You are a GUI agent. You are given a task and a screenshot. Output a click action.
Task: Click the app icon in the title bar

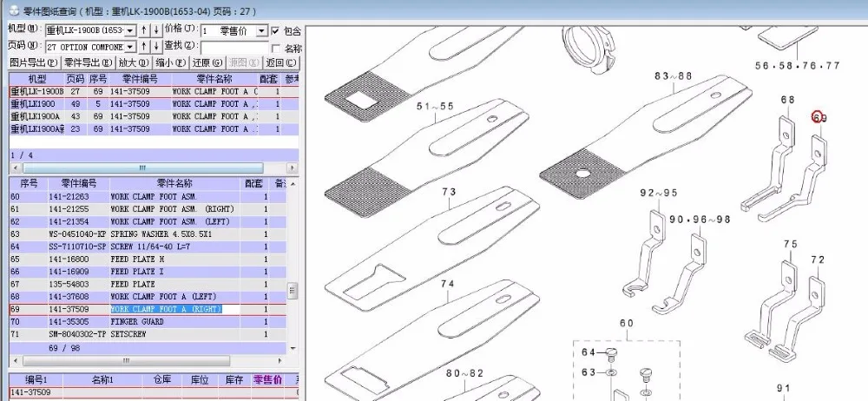(15, 10)
